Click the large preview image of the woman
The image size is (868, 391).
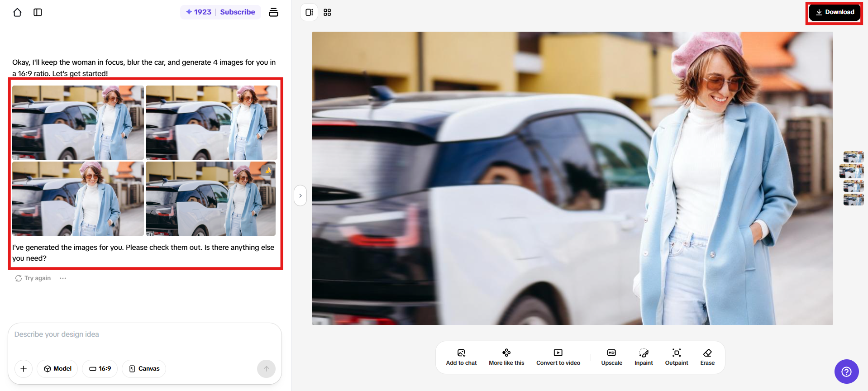[x=572, y=178]
